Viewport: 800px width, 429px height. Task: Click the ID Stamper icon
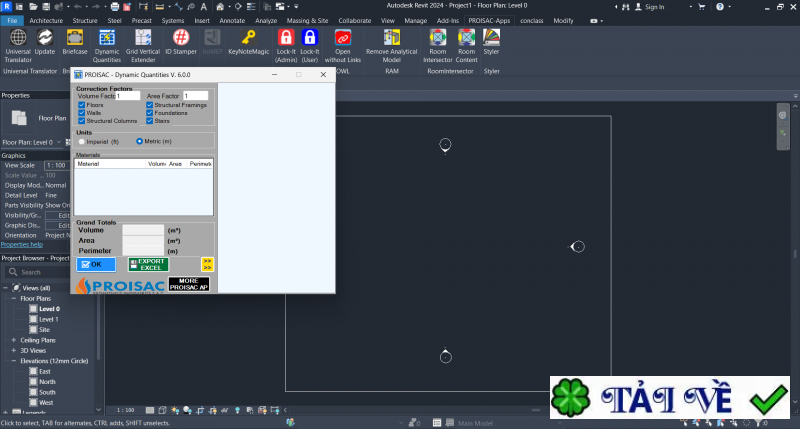(x=181, y=38)
